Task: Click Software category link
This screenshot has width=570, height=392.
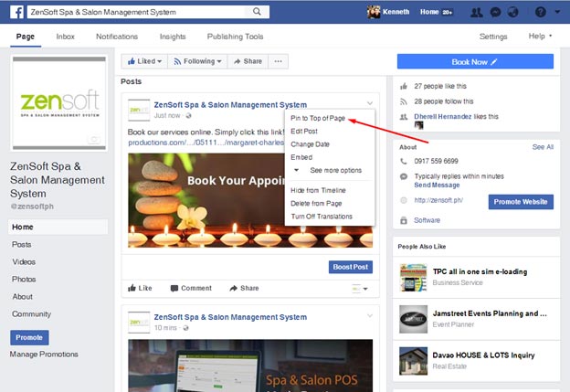Action: (x=427, y=220)
